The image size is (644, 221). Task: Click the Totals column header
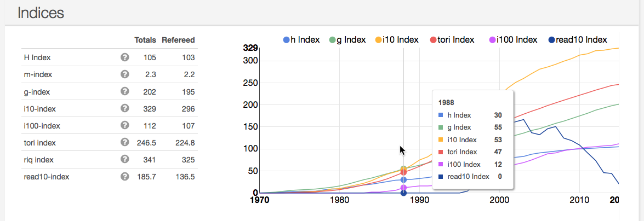click(145, 40)
